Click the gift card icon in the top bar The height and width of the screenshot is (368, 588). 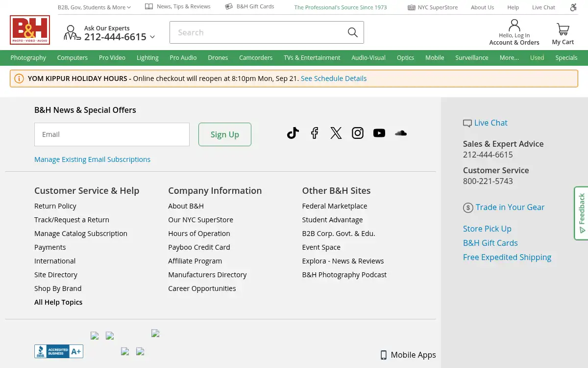229,6
